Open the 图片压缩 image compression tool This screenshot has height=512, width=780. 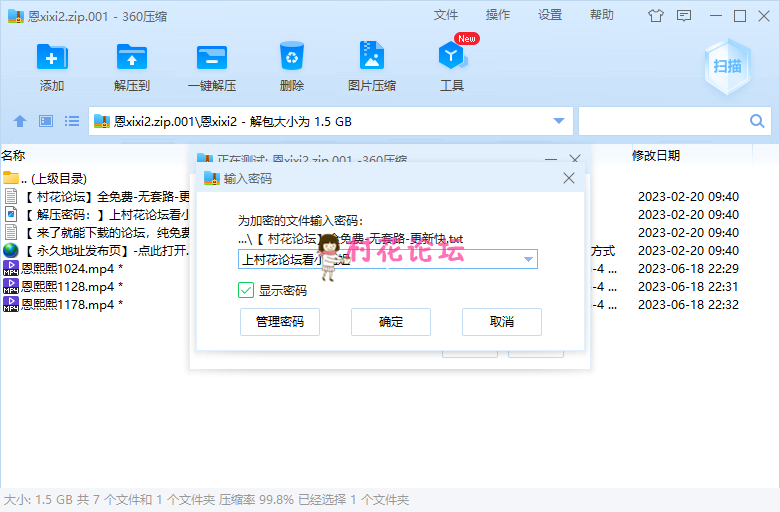tap(372, 55)
